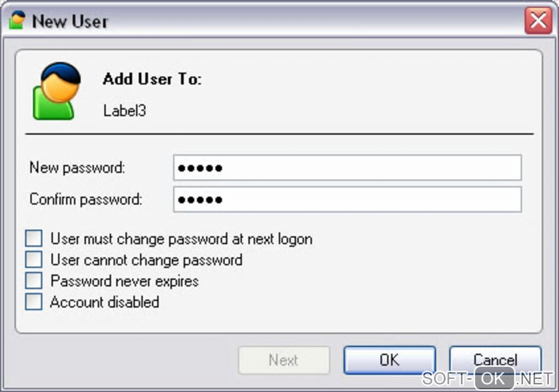Cancel the new user dialog
This screenshot has height=392, width=559.
[x=495, y=360]
